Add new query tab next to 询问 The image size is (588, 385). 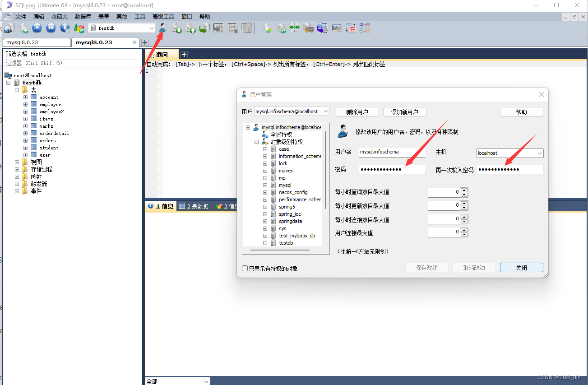click(184, 55)
